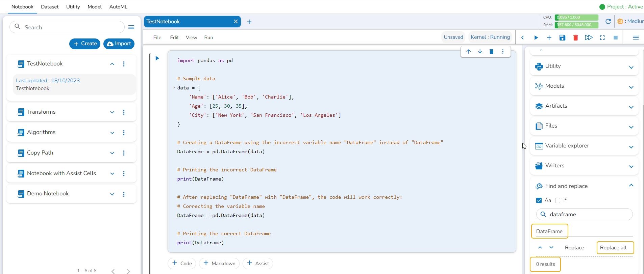This screenshot has height=274, width=644.
Task: Collapse the Find and replace section
Action: [x=631, y=186]
